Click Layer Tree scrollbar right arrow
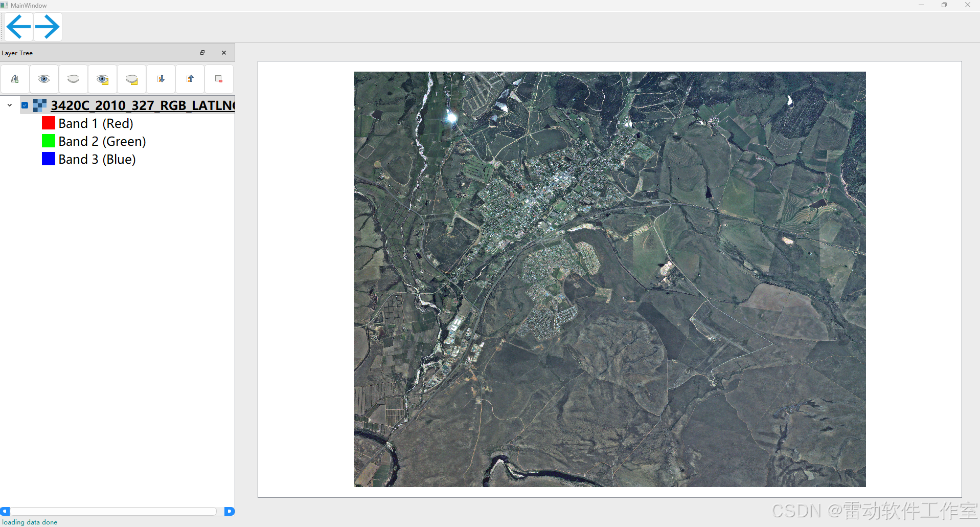Viewport: 980px width, 527px height. [230, 511]
